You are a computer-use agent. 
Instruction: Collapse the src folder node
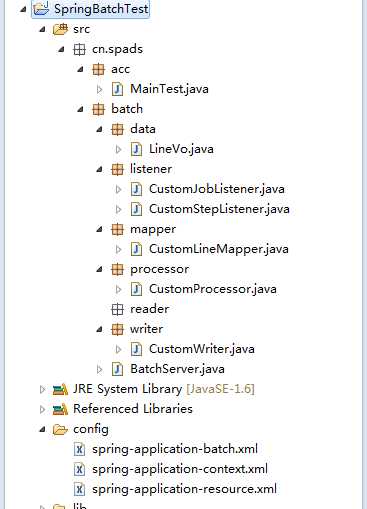click(x=42, y=29)
